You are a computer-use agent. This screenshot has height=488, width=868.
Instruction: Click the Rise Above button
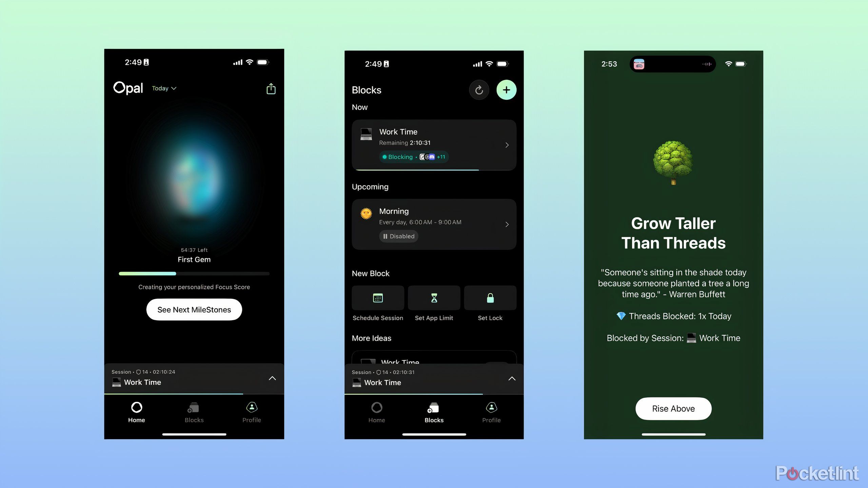[x=672, y=409]
